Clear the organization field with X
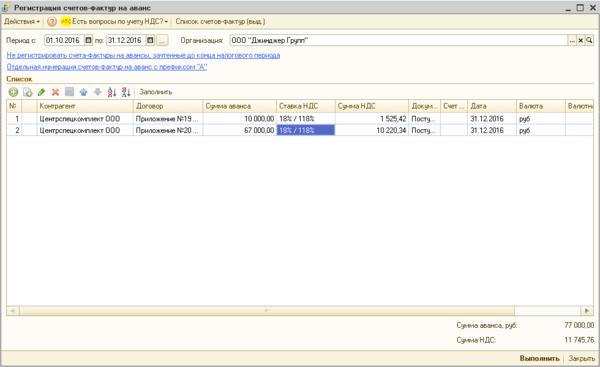600x367 pixels. click(x=580, y=40)
